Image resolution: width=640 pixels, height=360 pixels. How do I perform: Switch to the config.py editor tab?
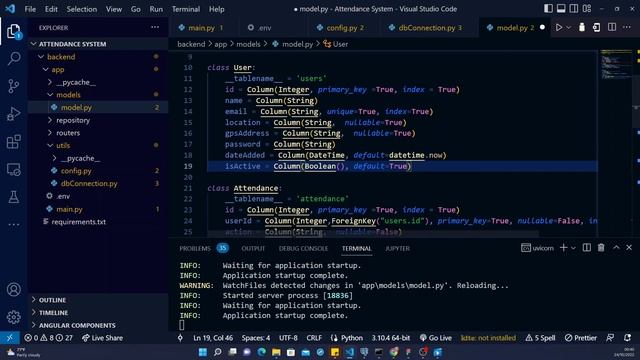click(x=341, y=28)
